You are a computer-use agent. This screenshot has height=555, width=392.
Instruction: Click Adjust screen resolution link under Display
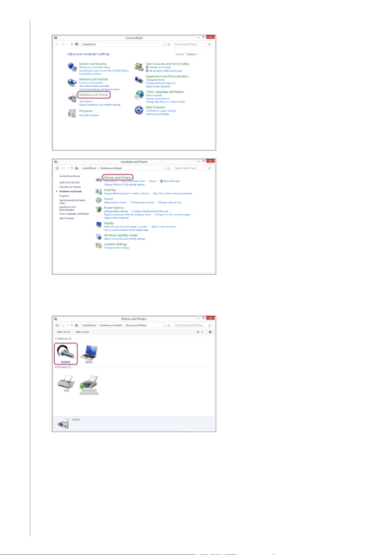coord(164,227)
